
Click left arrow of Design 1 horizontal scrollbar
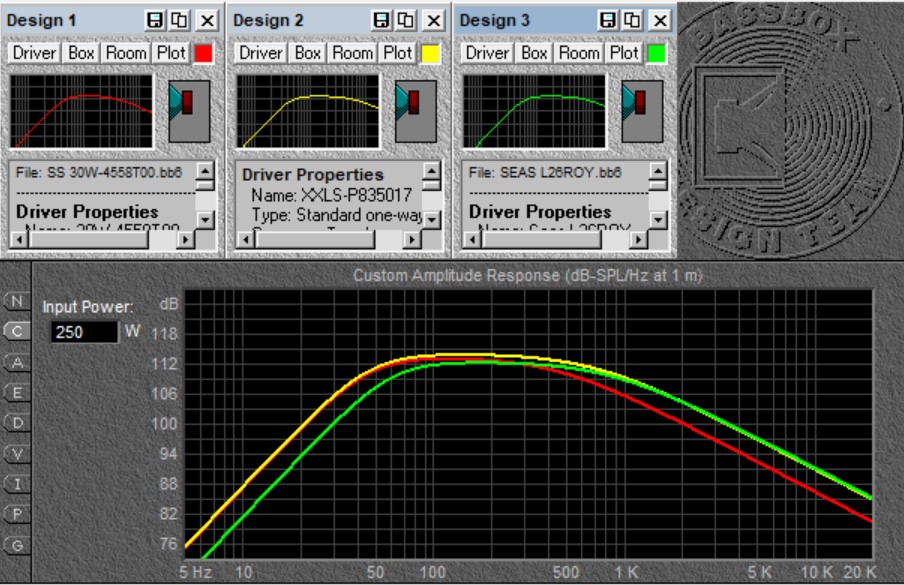(18, 239)
